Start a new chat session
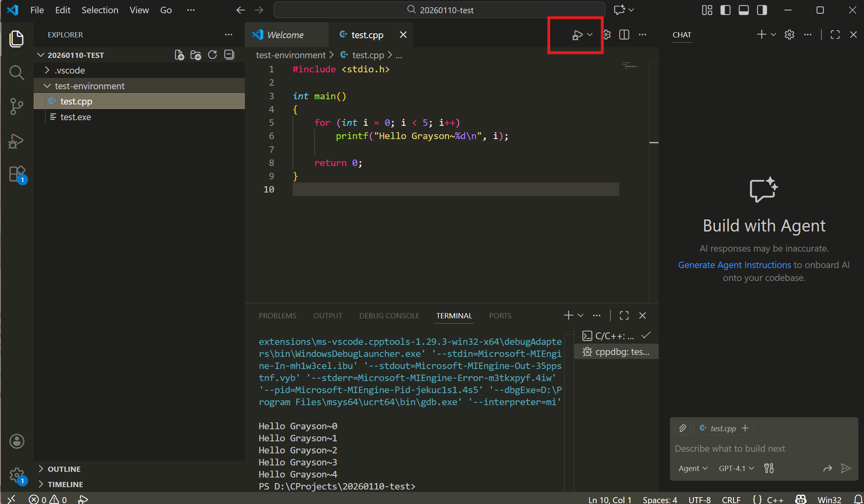 tap(762, 35)
